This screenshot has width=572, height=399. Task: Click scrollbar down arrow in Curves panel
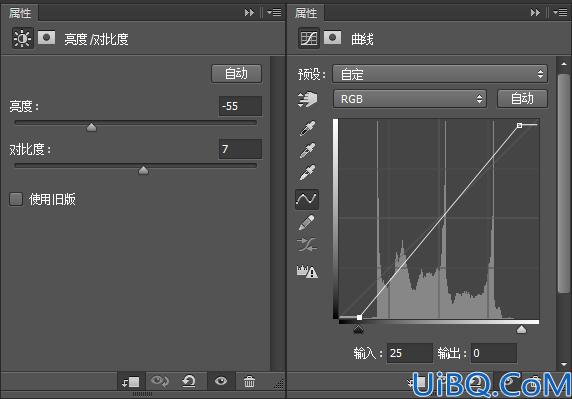point(564,364)
